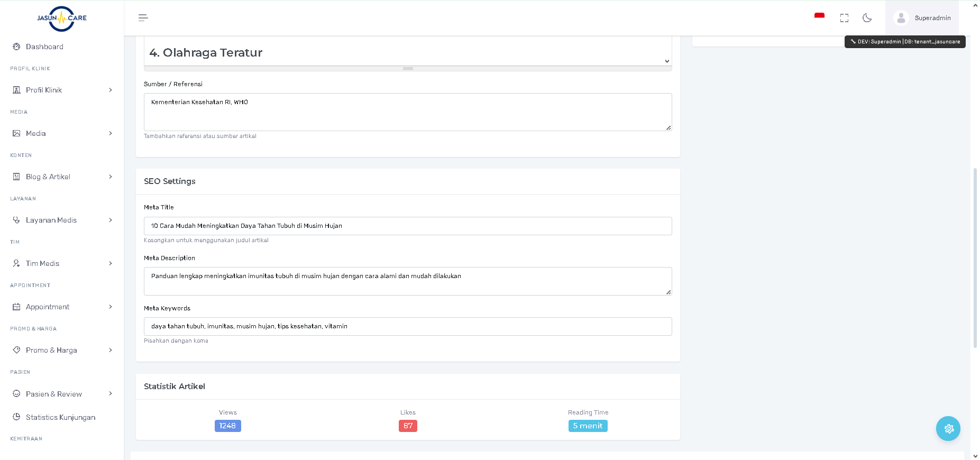Click the hamburger menu icon to collapse sidebar
The height and width of the screenshot is (460, 980).
(x=143, y=18)
